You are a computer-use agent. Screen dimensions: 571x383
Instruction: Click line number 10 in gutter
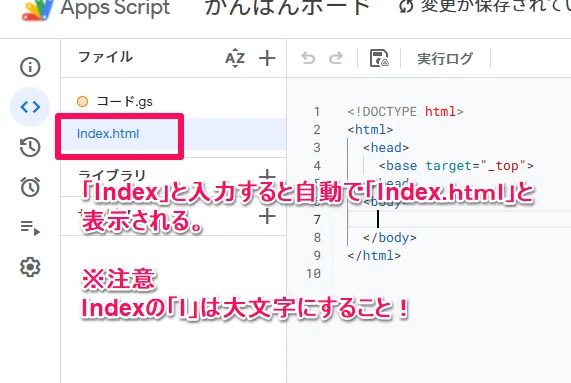pyautogui.click(x=313, y=273)
